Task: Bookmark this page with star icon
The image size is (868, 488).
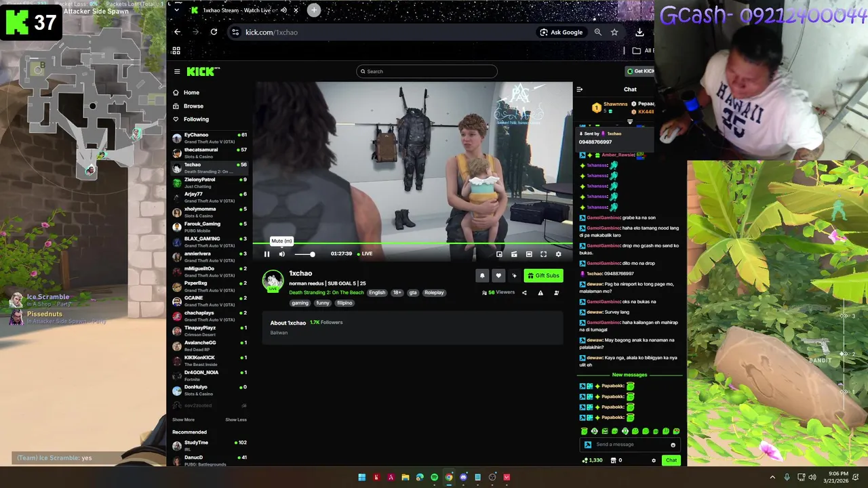Action: (614, 32)
